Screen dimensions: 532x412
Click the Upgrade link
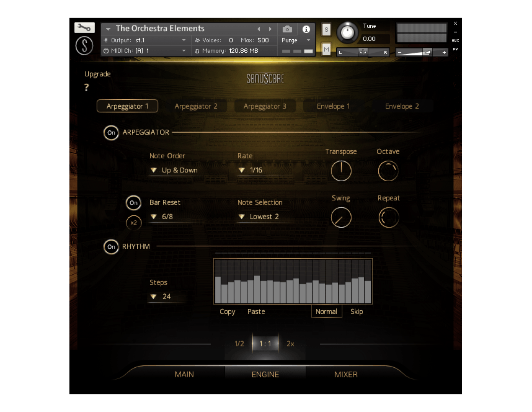coord(97,74)
